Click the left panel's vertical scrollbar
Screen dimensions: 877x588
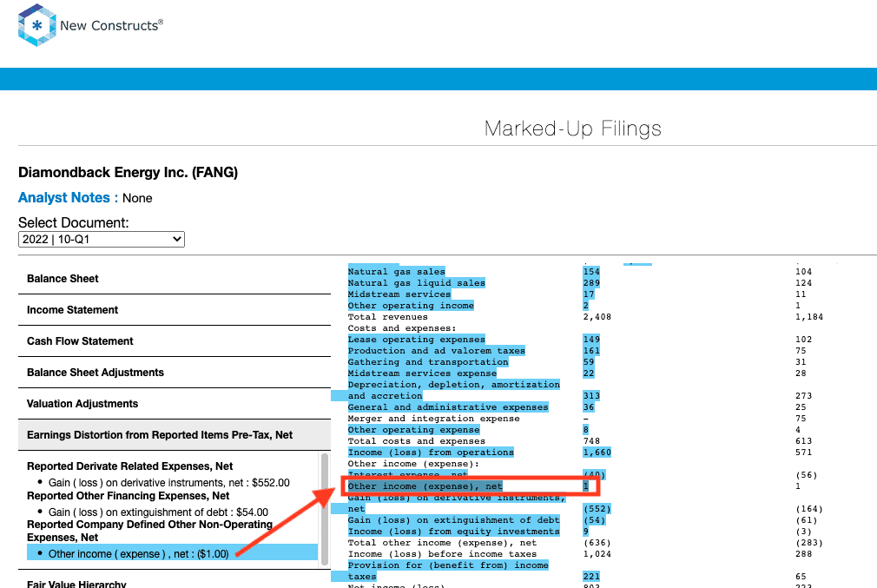(325, 509)
